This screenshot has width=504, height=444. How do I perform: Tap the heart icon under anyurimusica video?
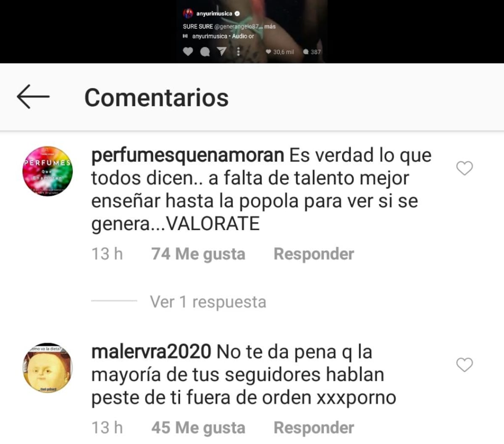188,52
